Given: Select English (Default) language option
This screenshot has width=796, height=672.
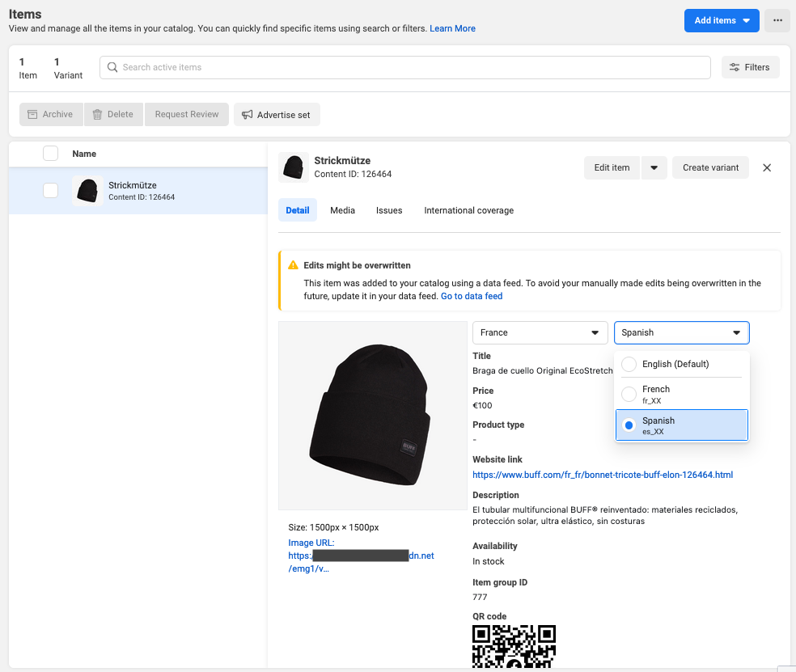Looking at the screenshot, I should click(x=681, y=364).
